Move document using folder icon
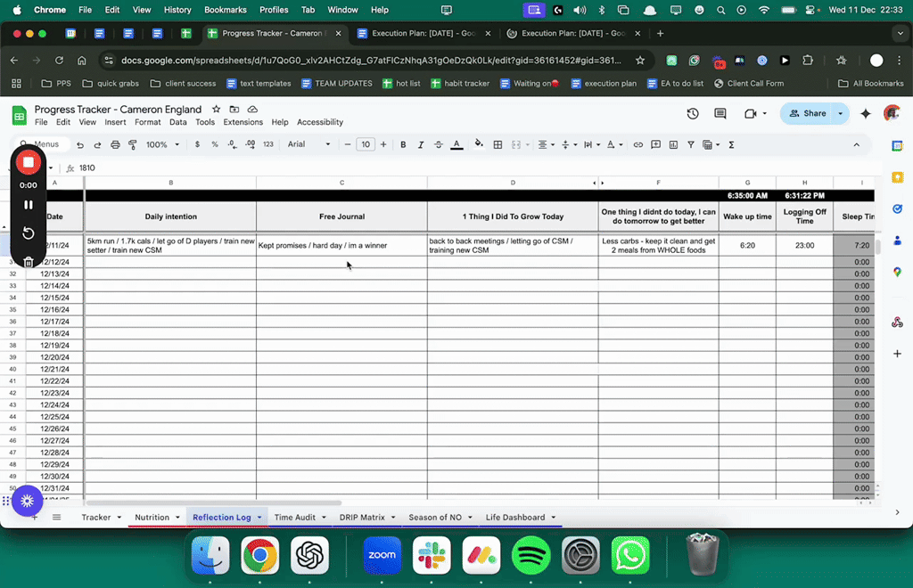 (x=234, y=110)
